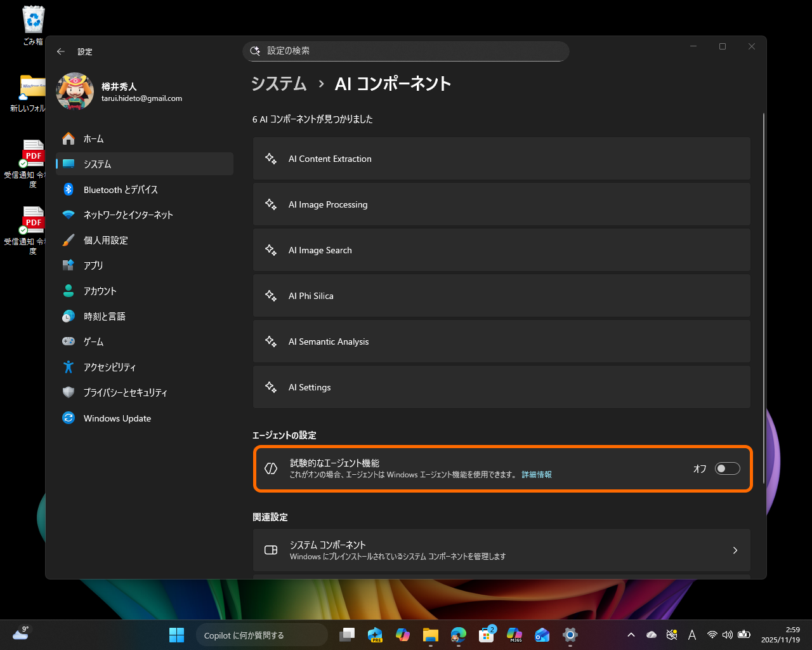812x650 pixels.
Task: Open Outlook from the taskbar
Action: pyautogui.click(x=542, y=635)
